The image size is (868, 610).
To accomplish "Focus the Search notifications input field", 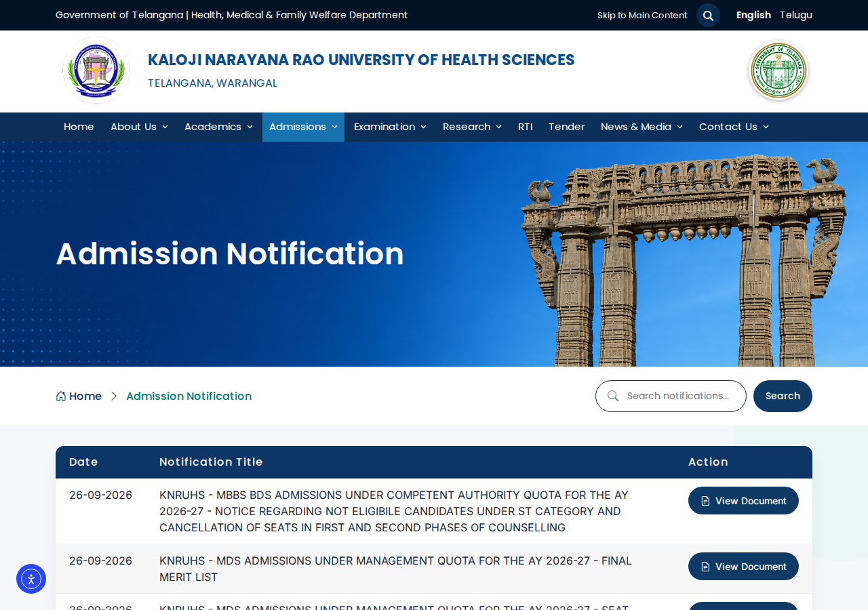I will coord(671,396).
